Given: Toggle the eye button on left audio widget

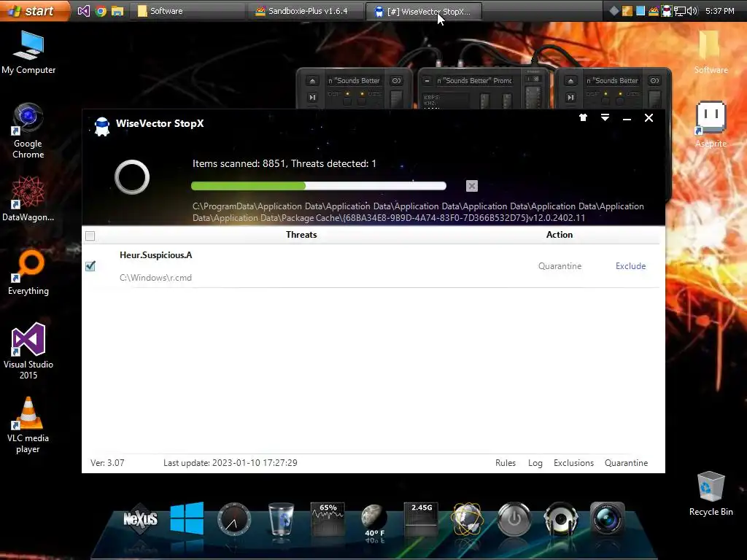Looking at the screenshot, I should [x=396, y=81].
